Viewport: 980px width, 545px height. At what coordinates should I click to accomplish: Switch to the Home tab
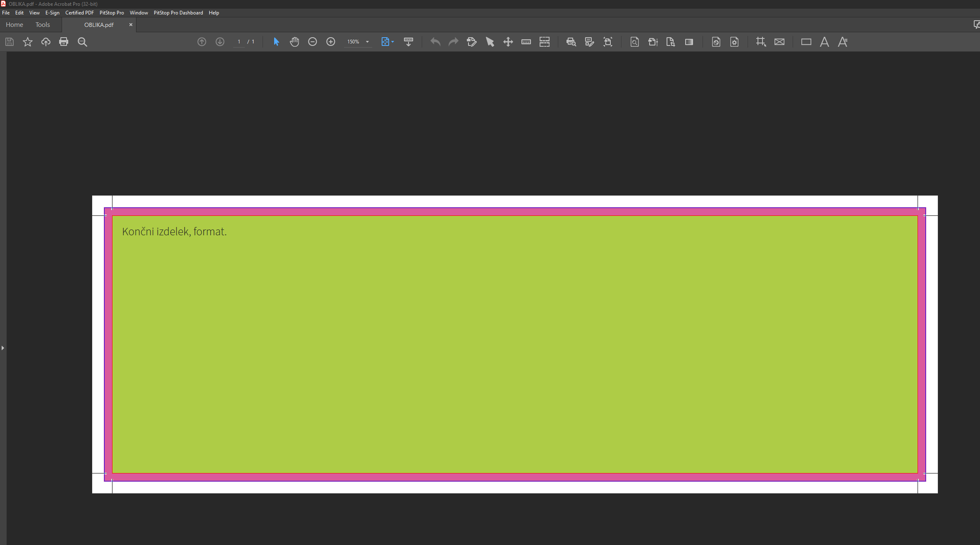coord(14,25)
